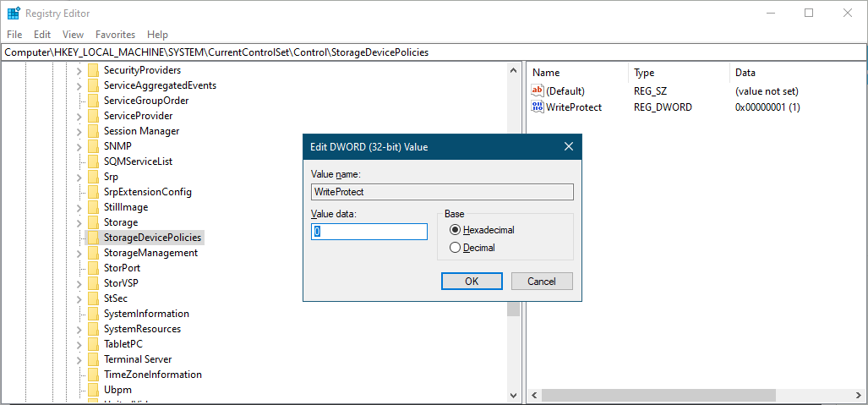This screenshot has width=868, height=405.
Task: Expand the SecurityProviders key
Action: [x=79, y=70]
